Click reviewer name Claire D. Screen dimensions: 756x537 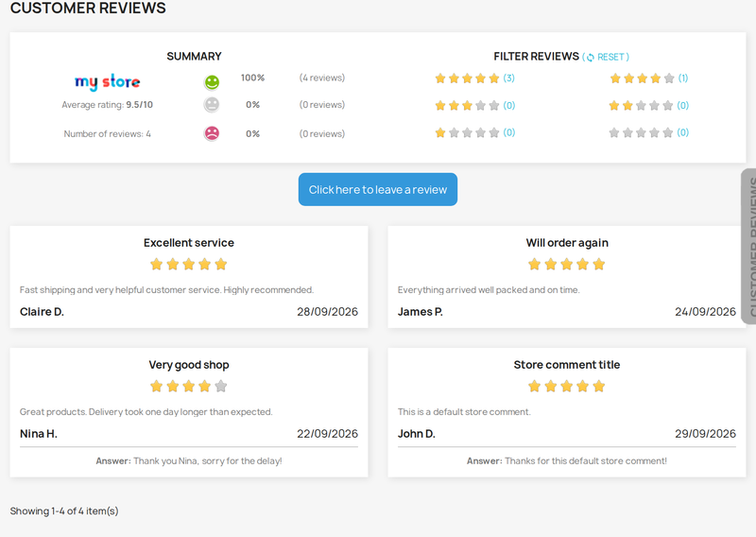coord(42,312)
